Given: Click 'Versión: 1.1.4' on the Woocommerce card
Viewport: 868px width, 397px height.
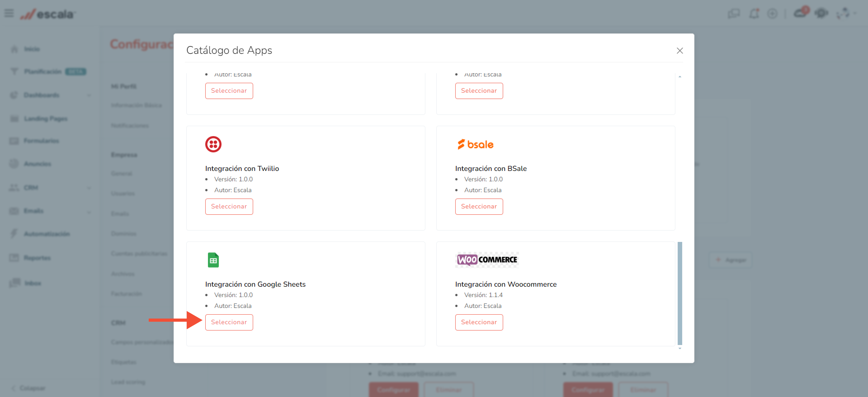Looking at the screenshot, I should pyautogui.click(x=483, y=295).
